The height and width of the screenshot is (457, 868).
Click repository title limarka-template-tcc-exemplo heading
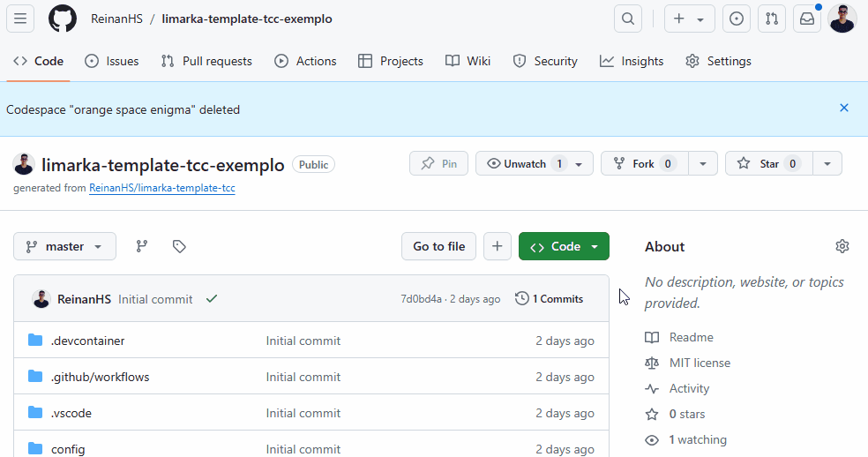[x=162, y=164]
